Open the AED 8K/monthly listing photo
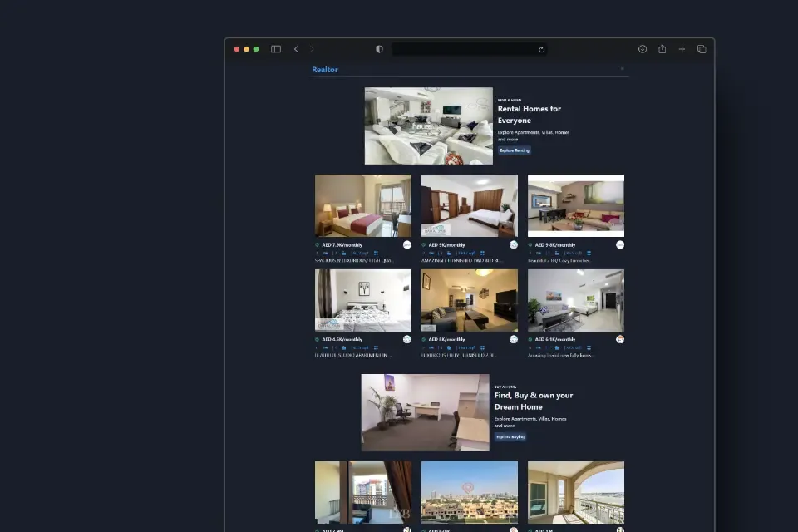Screen dimensions: 798x532 point(469,300)
